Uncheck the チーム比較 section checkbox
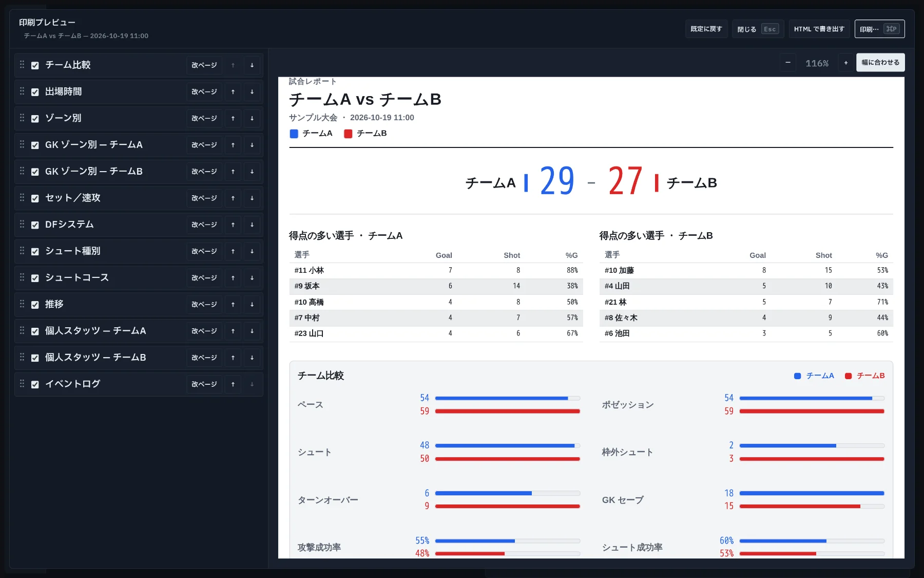 (x=35, y=65)
